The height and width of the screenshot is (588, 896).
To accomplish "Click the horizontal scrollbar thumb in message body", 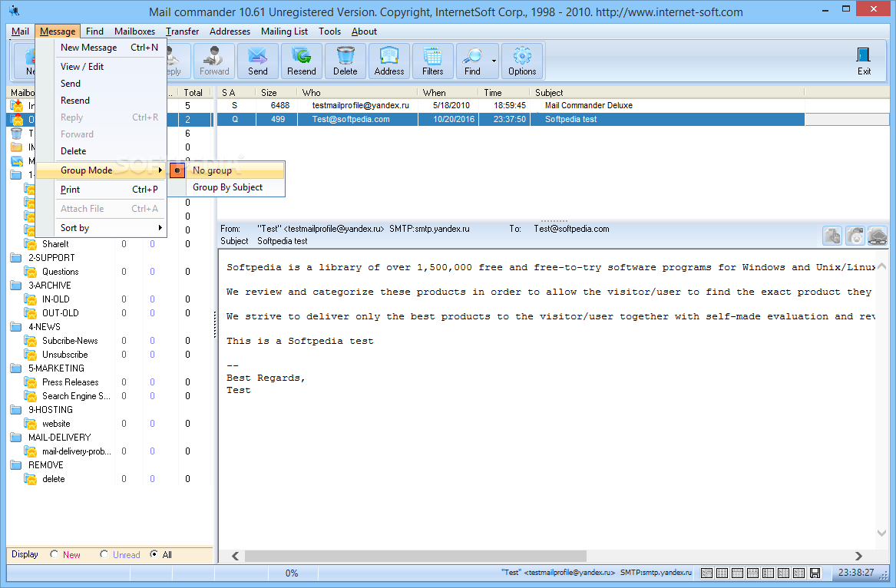I will 415,556.
